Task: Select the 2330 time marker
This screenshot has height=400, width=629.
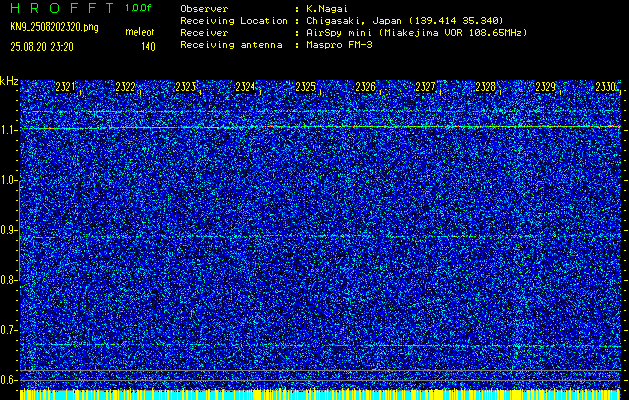Action: [x=605, y=87]
